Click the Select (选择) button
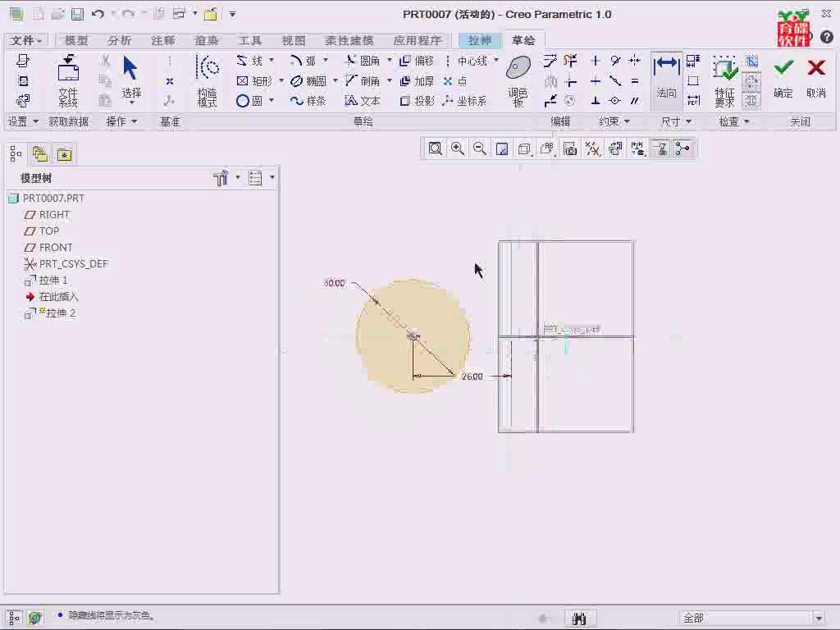The image size is (840, 630). tap(131, 80)
